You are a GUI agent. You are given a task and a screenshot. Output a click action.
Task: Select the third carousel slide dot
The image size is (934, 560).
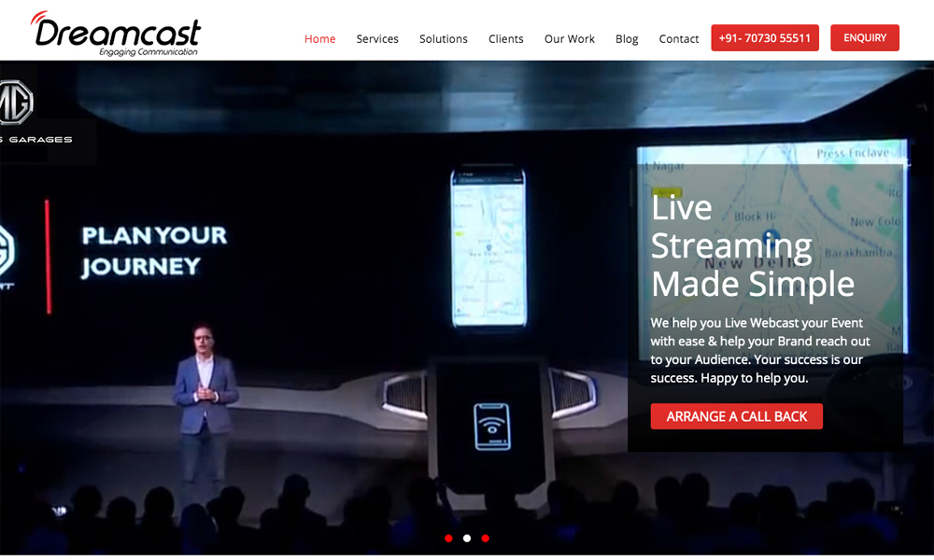pyautogui.click(x=485, y=539)
